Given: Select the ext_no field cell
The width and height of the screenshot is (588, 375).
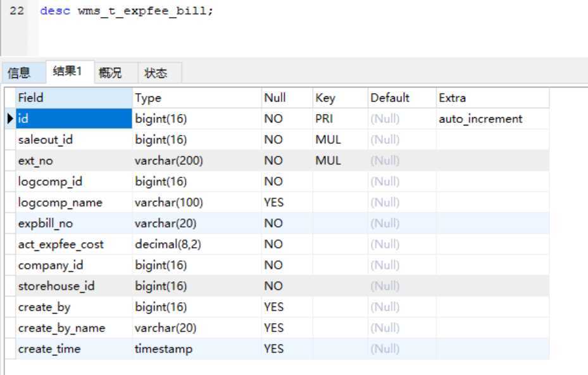Looking at the screenshot, I should pos(74,161).
